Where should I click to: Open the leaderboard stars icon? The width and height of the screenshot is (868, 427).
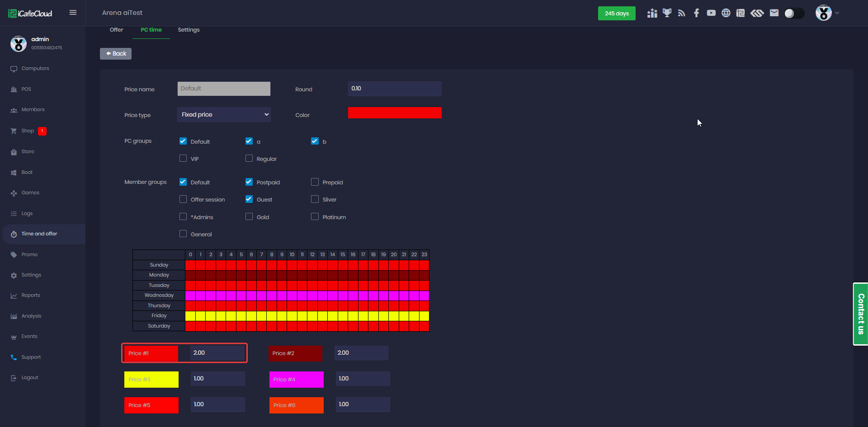click(652, 13)
